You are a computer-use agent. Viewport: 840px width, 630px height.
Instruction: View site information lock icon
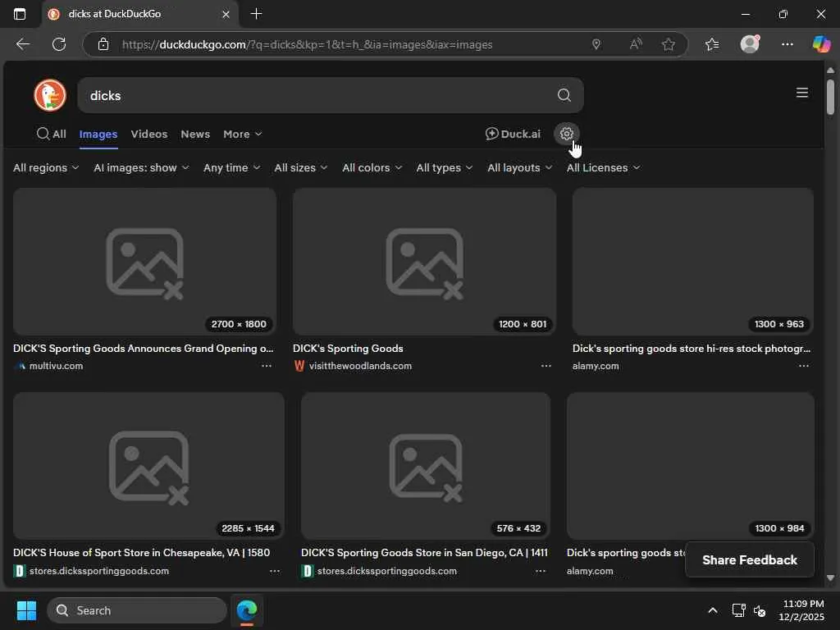(103, 44)
